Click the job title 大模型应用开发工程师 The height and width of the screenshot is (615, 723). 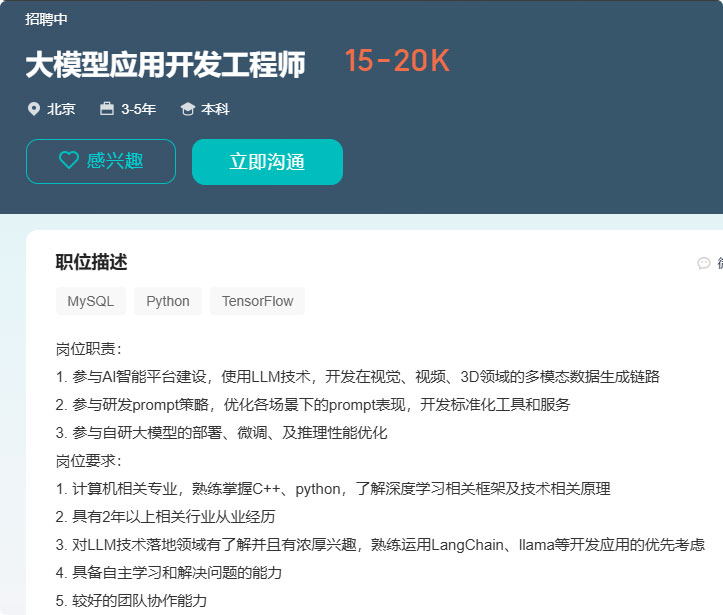166,64
